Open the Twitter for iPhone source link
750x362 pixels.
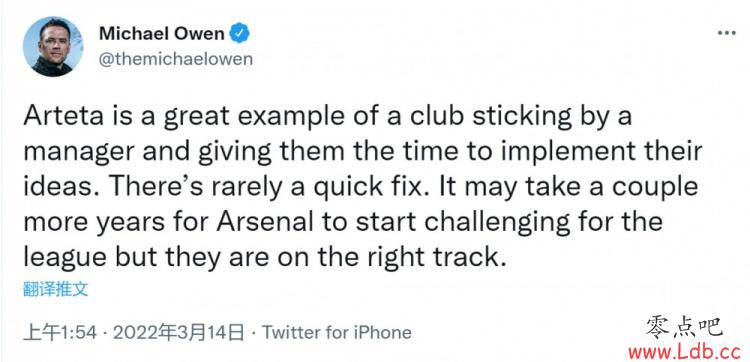(x=337, y=332)
